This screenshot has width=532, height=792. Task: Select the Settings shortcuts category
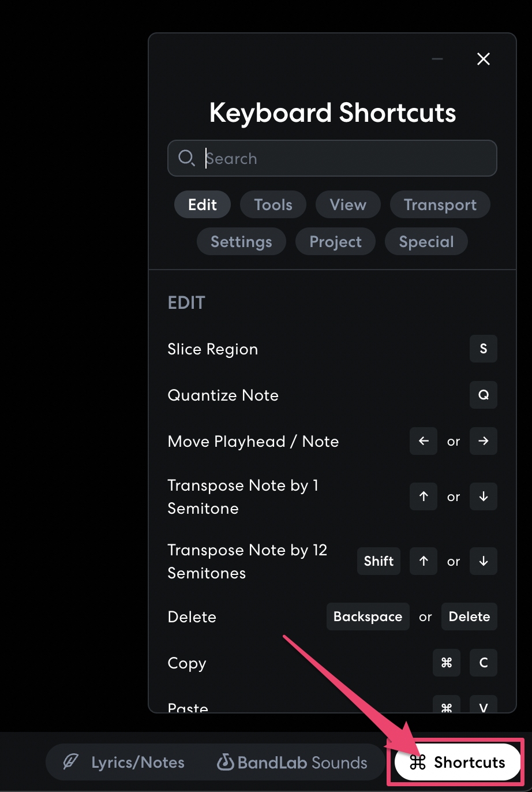coord(241,242)
